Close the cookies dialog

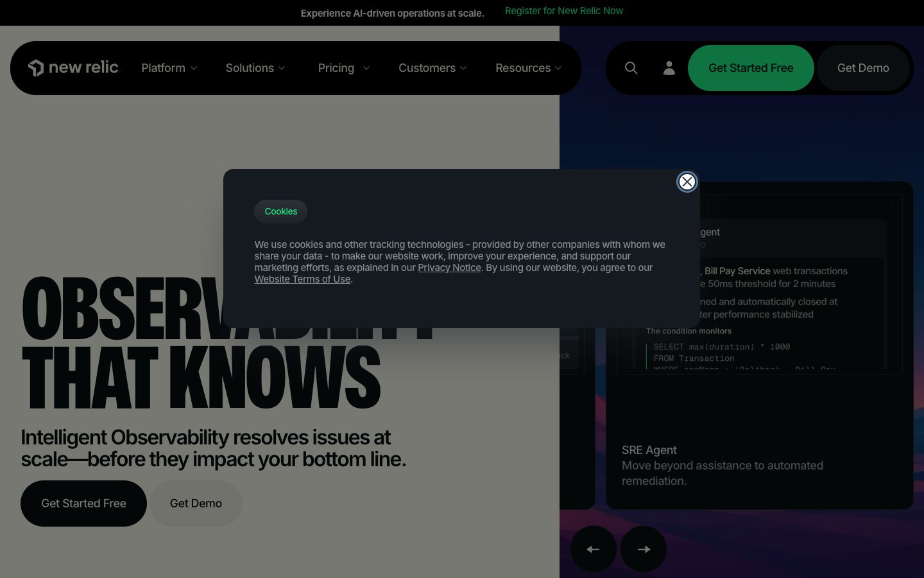tap(687, 182)
